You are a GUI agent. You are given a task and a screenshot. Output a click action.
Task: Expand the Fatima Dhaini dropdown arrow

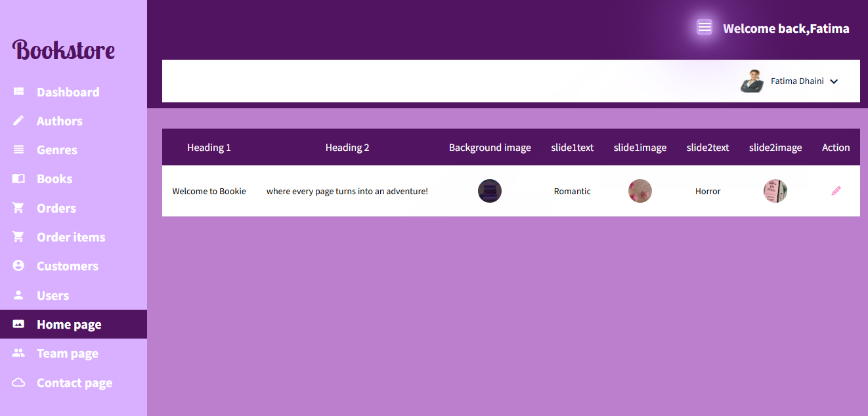(834, 81)
